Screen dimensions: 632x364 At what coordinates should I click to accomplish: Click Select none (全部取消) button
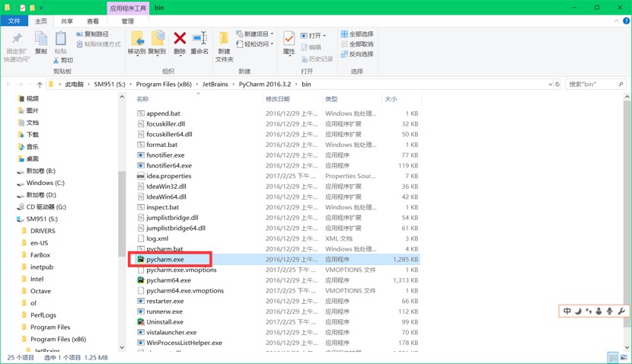(x=357, y=44)
